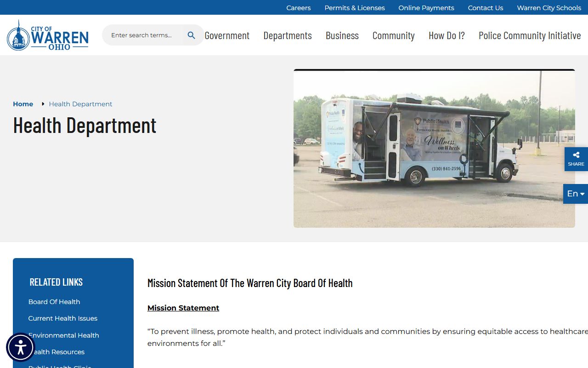Open the accessibility widget icon
Image resolution: width=588 pixels, height=368 pixels.
tap(21, 347)
